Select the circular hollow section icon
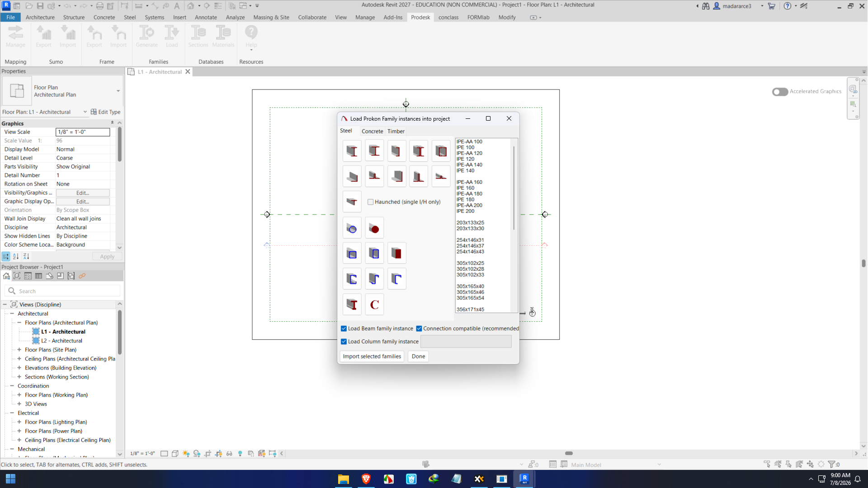This screenshot has height=488, width=868. 352,229
